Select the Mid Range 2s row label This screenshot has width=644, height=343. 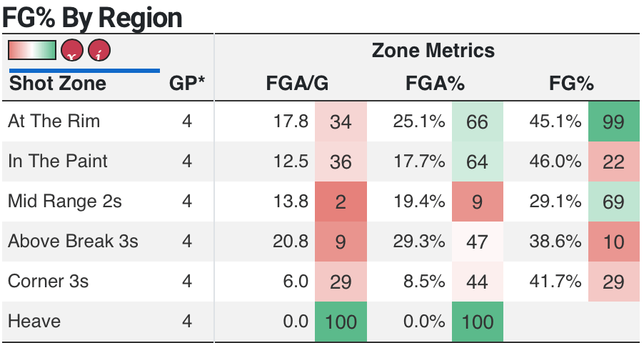pos(65,202)
